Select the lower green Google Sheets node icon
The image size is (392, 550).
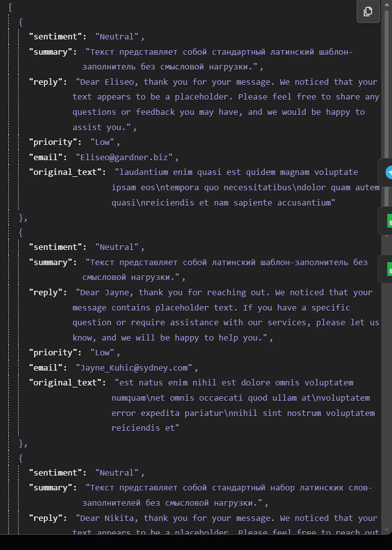click(389, 269)
